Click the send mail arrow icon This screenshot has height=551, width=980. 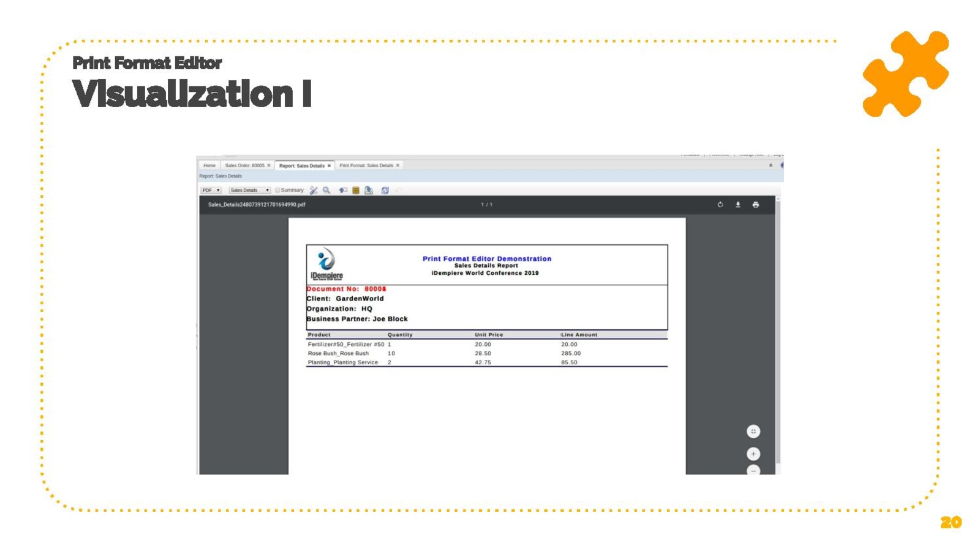coord(342,190)
